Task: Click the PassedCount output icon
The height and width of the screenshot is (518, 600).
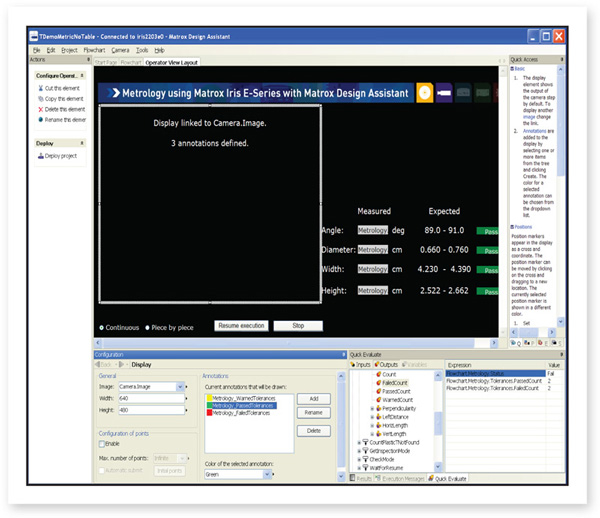Action: pyautogui.click(x=378, y=391)
